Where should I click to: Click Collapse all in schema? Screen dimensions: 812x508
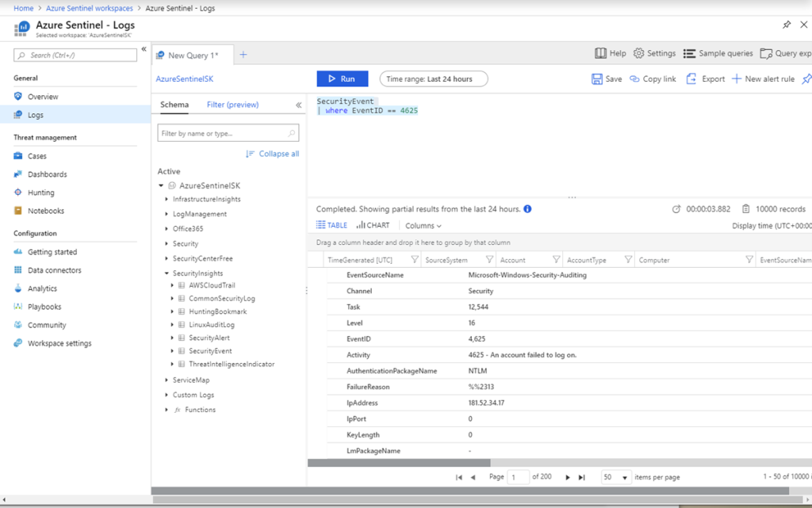273,154
